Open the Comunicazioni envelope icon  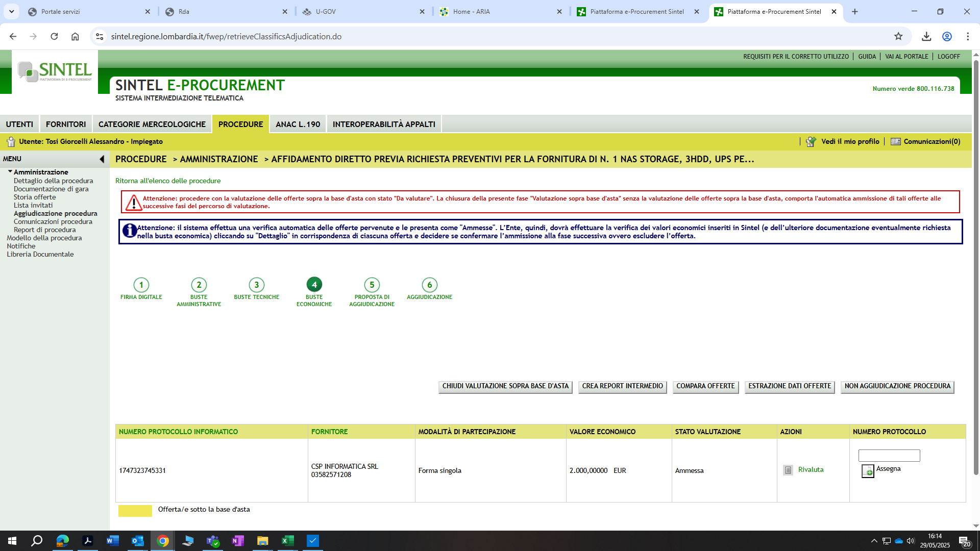coord(895,142)
